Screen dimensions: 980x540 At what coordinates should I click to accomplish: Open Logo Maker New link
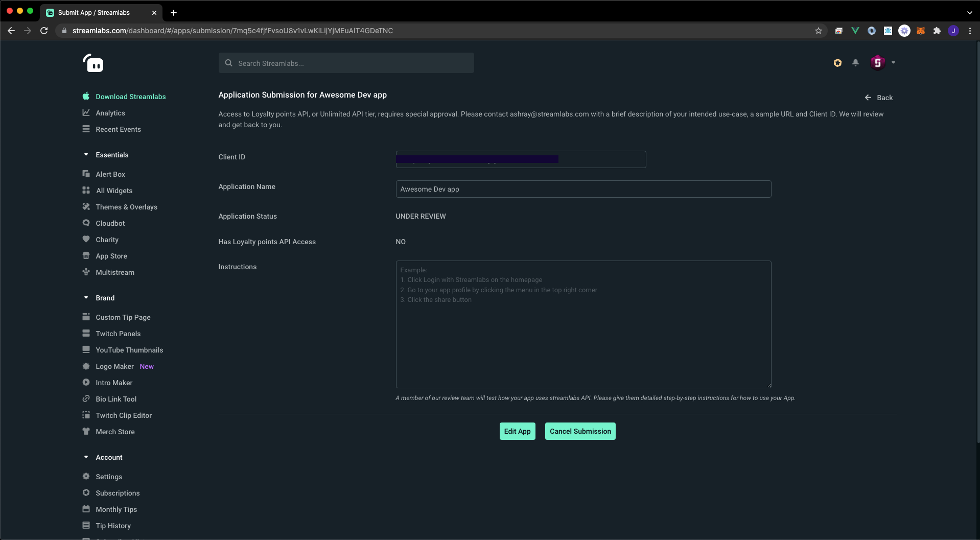pos(124,366)
